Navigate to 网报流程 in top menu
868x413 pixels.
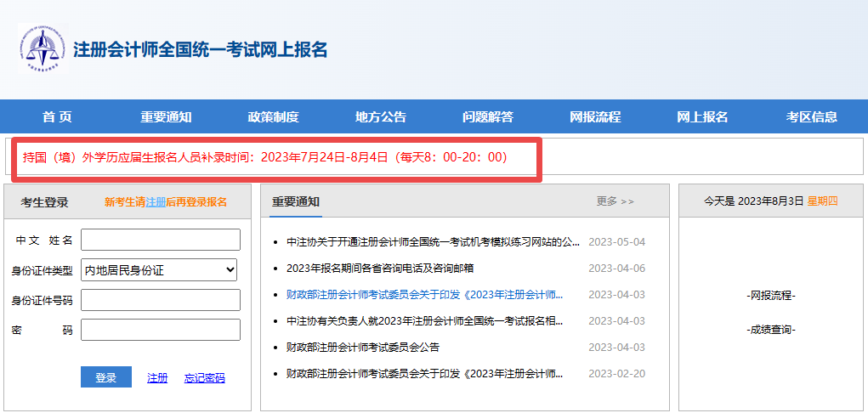tap(595, 117)
